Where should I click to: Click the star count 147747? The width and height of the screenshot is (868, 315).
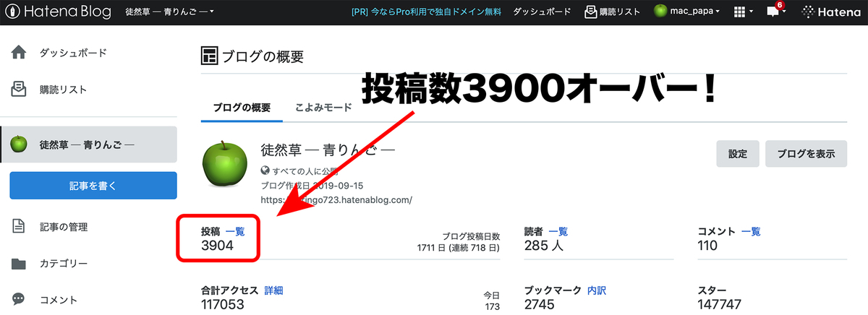pos(720,304)
